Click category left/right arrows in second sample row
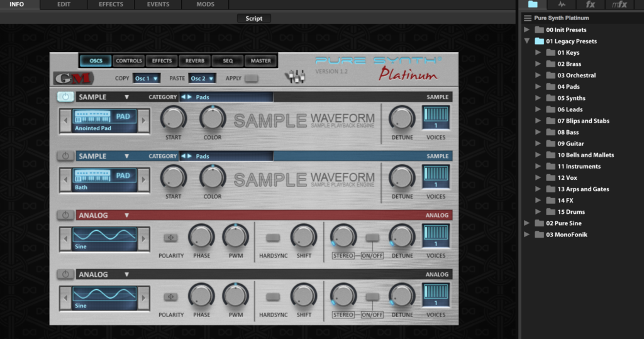Viewport: 644px width, 339px height. pos(186,156)
